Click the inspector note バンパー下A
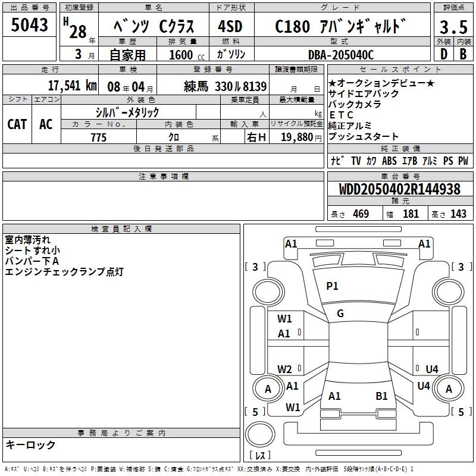This screenshot has width=476, height=476. pos(32,261)
